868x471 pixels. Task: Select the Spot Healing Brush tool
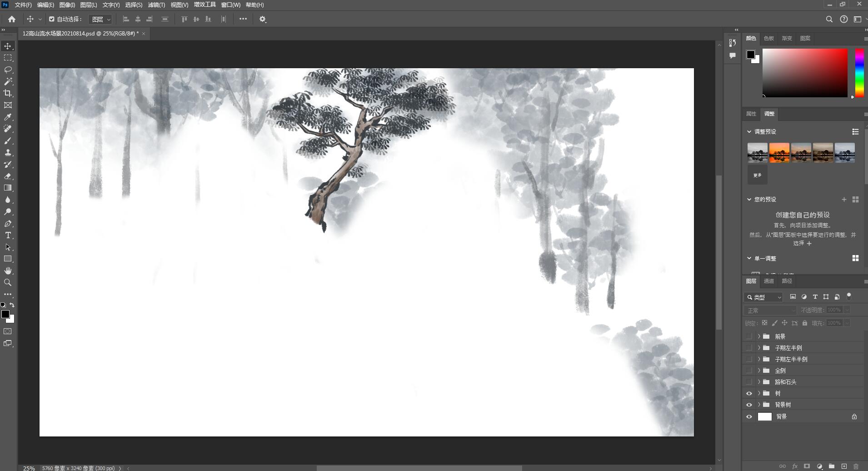[x=8, y=129]
